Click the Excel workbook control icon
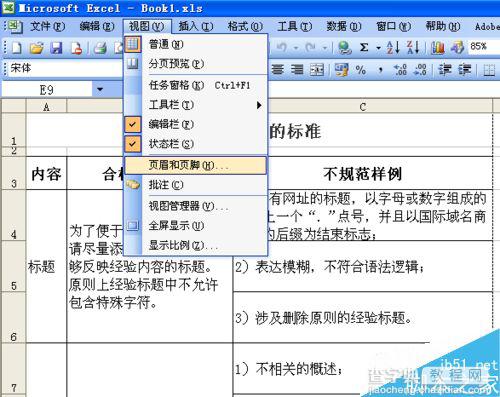The image size is (500, 397). 15,27
